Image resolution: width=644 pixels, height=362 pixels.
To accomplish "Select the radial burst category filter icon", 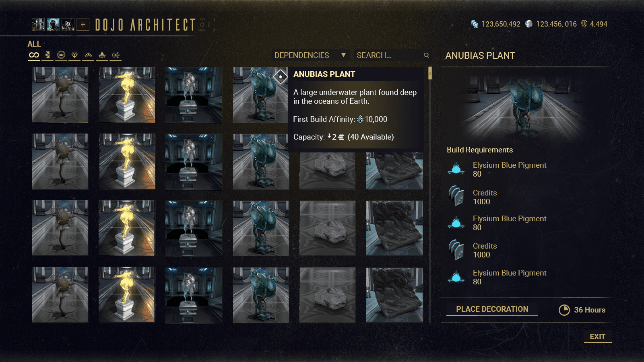I will [116, 55].
